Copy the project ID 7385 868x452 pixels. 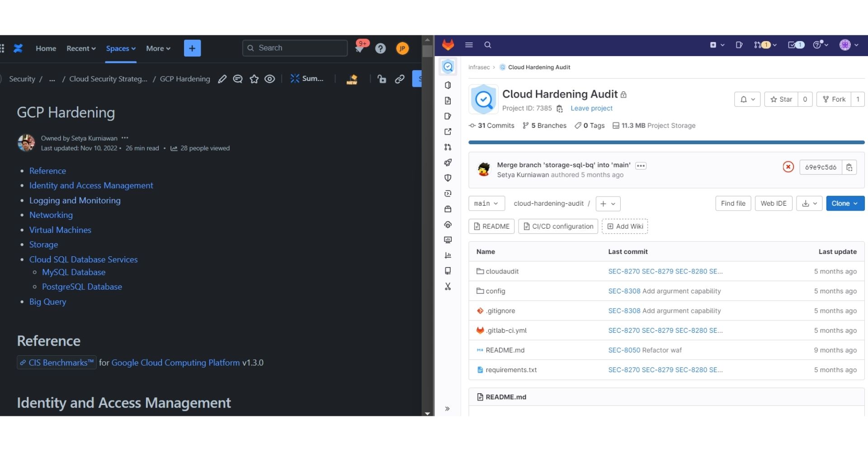(560, 108)
